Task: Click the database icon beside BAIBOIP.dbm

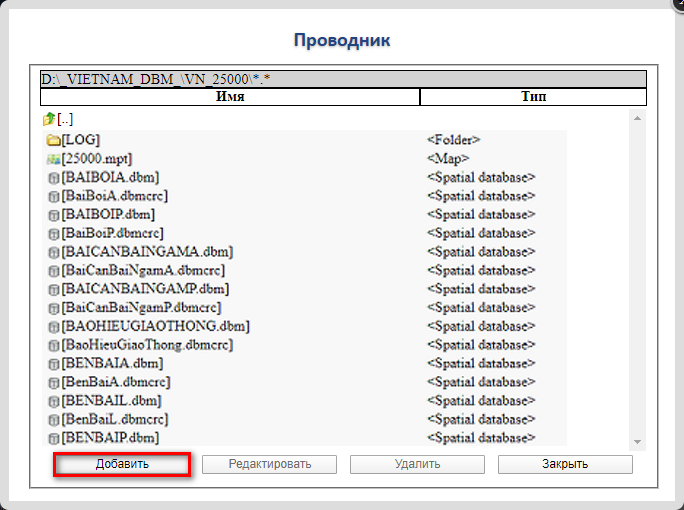Action: coord(53,215)
